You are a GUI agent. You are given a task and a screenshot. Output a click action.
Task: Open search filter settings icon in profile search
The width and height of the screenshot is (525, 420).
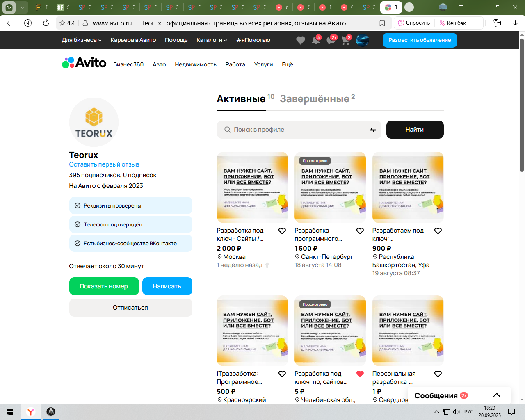373,130
